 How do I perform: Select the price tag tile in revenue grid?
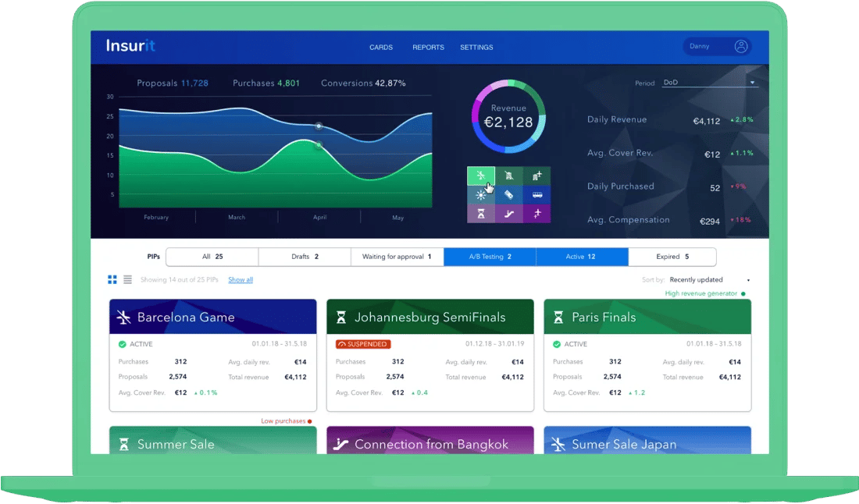click(x=509, y=195)
